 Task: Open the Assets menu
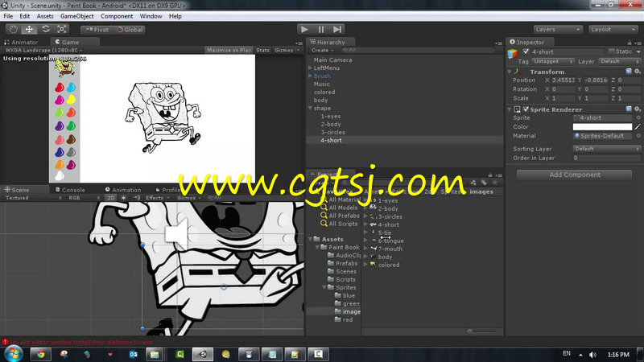[x=45, y=16]
